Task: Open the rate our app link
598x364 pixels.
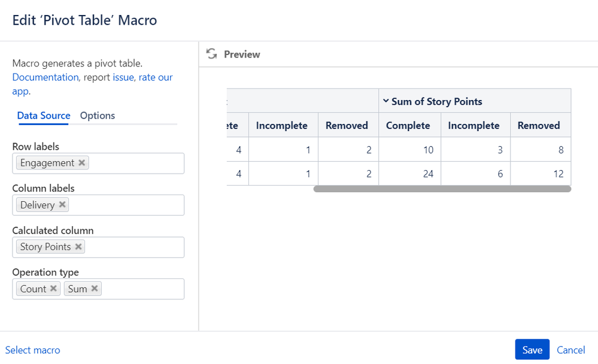Action: pos(156,77)
